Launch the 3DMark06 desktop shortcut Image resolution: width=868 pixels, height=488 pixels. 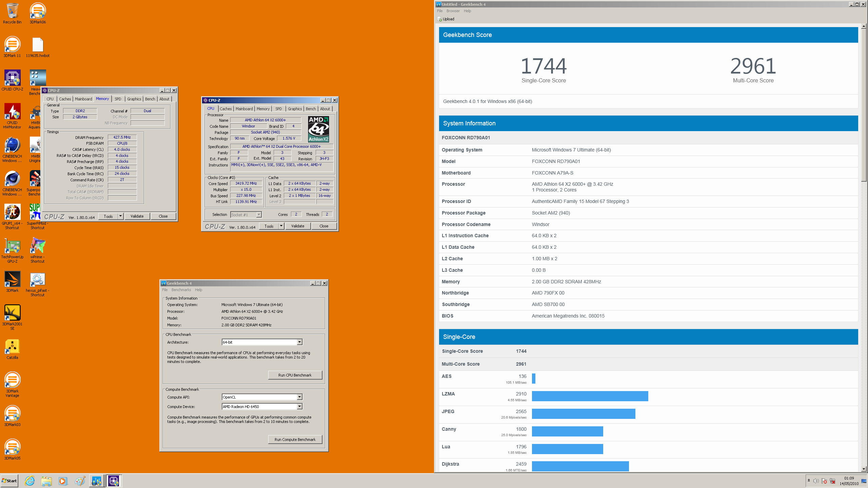(x=38, y=13)
